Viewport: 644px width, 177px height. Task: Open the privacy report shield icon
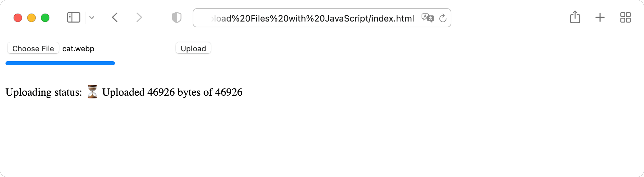pos(177,17)
